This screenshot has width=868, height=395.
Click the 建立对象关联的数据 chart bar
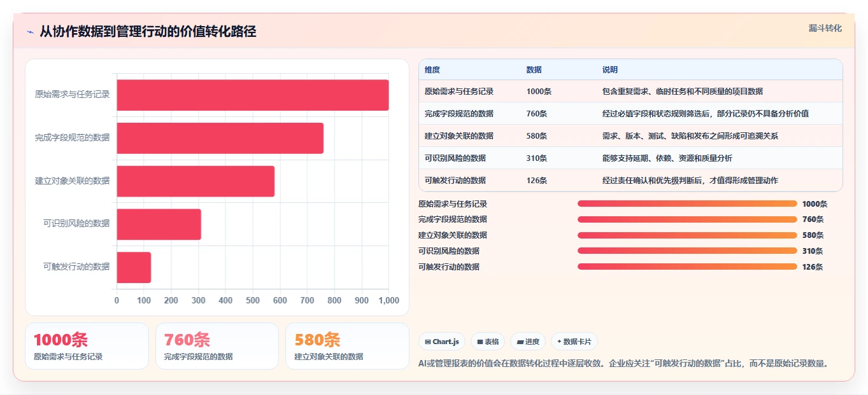(x=196, y=181)
